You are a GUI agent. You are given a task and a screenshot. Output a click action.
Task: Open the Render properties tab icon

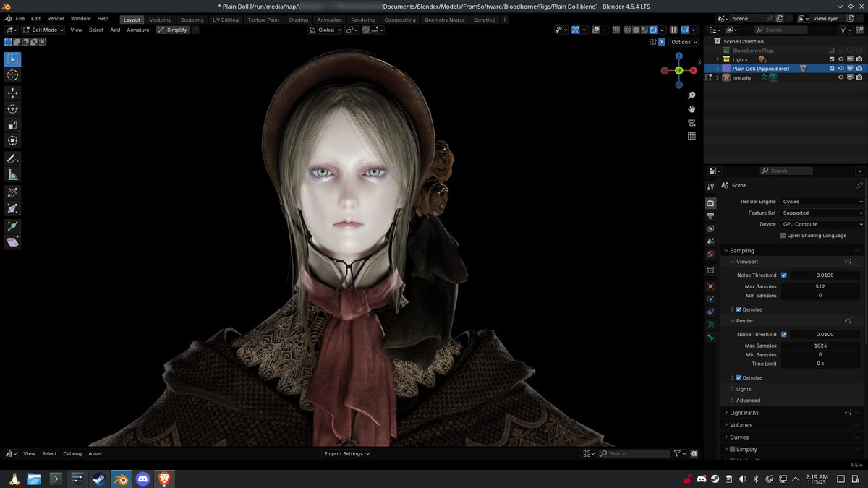[x=710, y=204]
